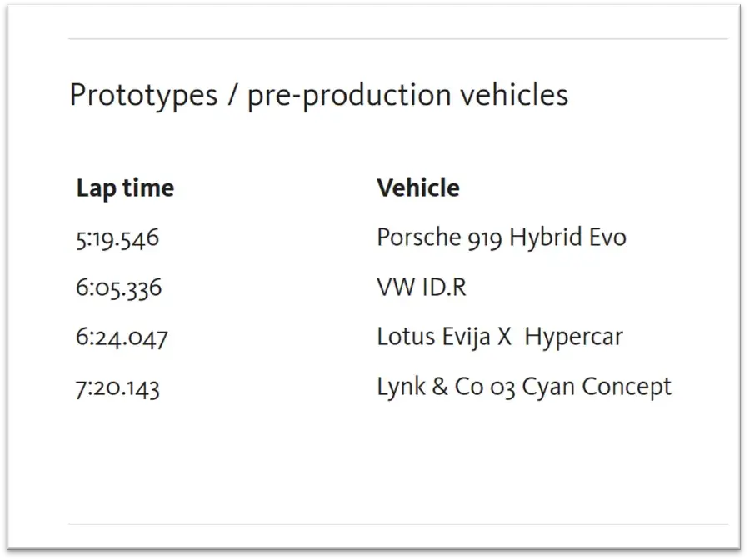The image size is (749, 560).
Task: Select Lynk & Co 03 Cyan Concept
Action: click(524, 387)
